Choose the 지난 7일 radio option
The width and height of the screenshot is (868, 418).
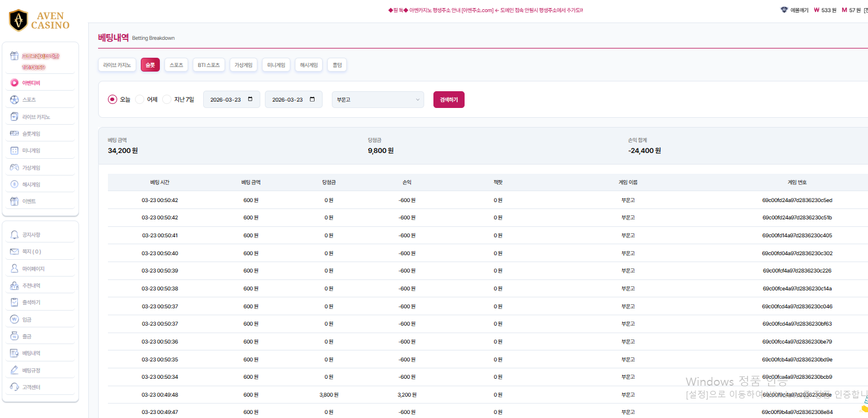pos(167,99)
